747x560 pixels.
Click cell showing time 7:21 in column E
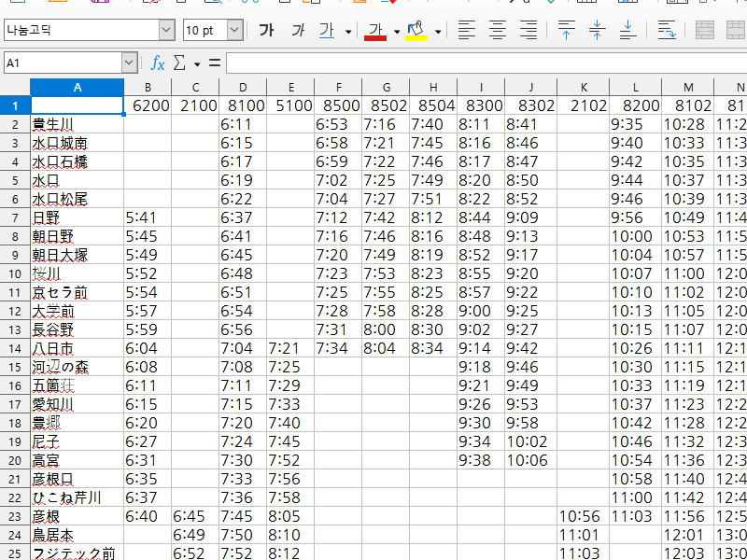coord(290,348)
